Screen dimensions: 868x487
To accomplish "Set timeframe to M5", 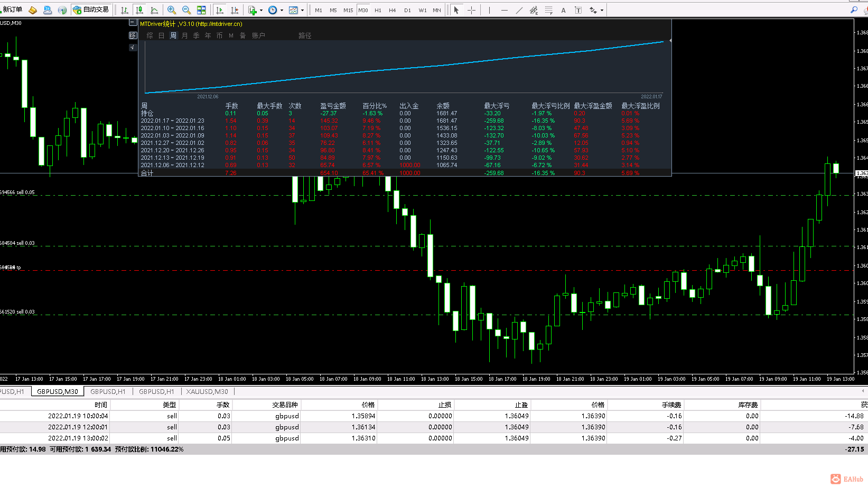I will pyautogui.click(x=333, y=10).
